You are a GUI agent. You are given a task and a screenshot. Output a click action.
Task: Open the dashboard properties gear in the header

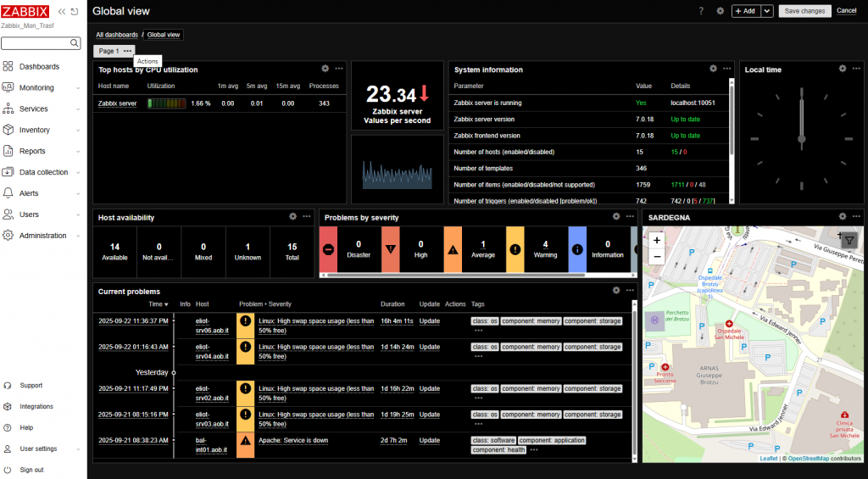point(720,11)
